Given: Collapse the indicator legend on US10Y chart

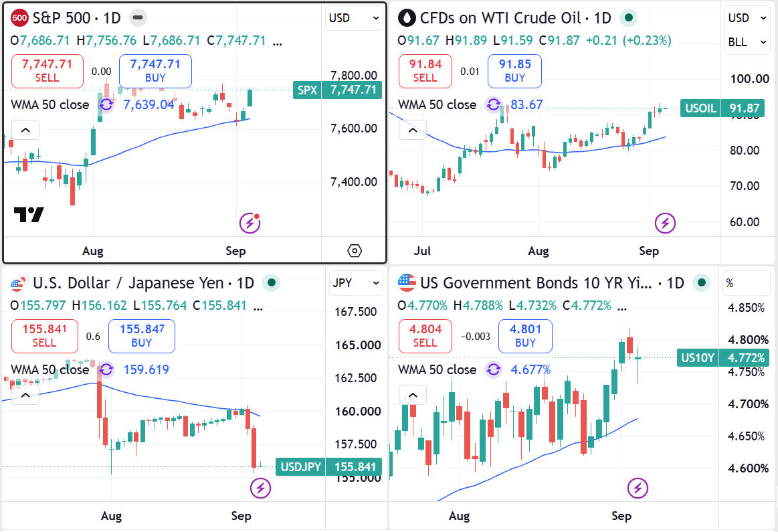Looking at the screenshot, I should tap(413, 395).
